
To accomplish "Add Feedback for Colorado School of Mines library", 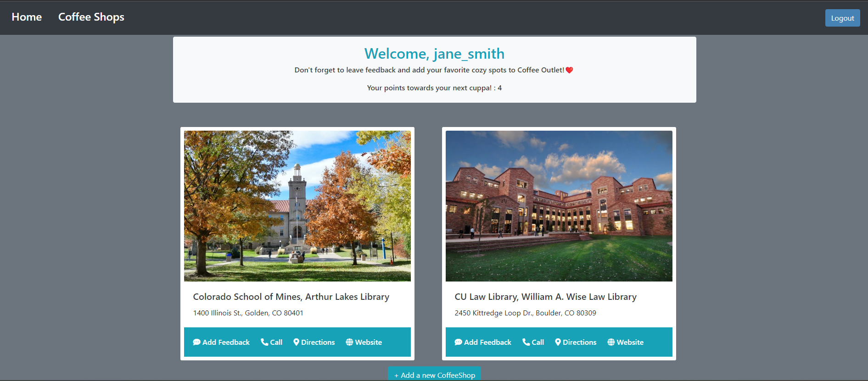I will pos(221,342).
